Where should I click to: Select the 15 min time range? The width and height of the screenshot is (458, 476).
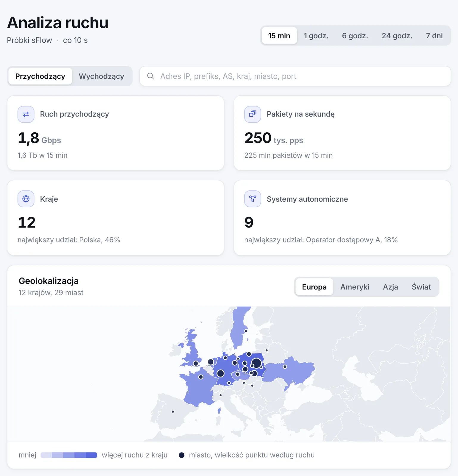point(279,36)
